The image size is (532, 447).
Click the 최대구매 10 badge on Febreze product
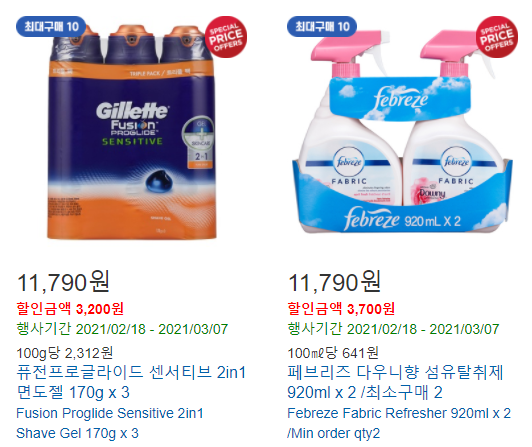pyautogui.click(x=322, y=26)
